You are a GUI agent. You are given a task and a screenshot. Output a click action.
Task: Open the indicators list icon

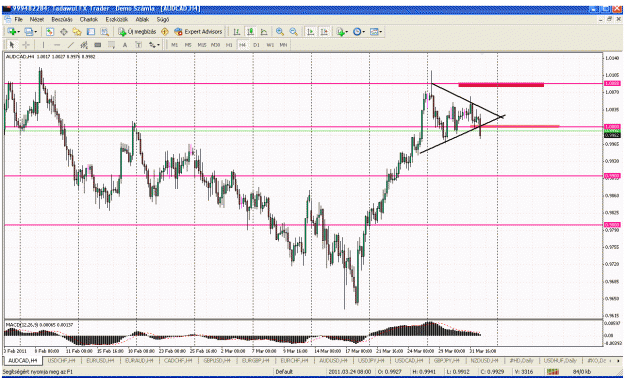click(x=340, y=32)
